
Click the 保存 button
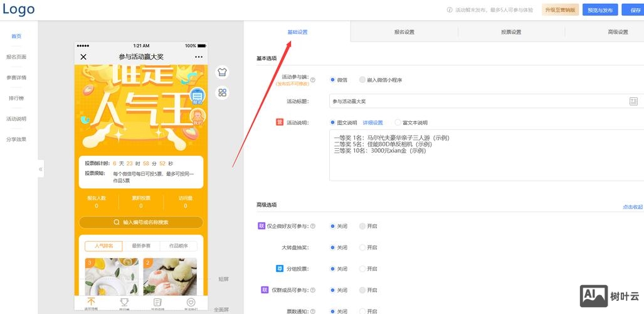[x=633, y=10]
